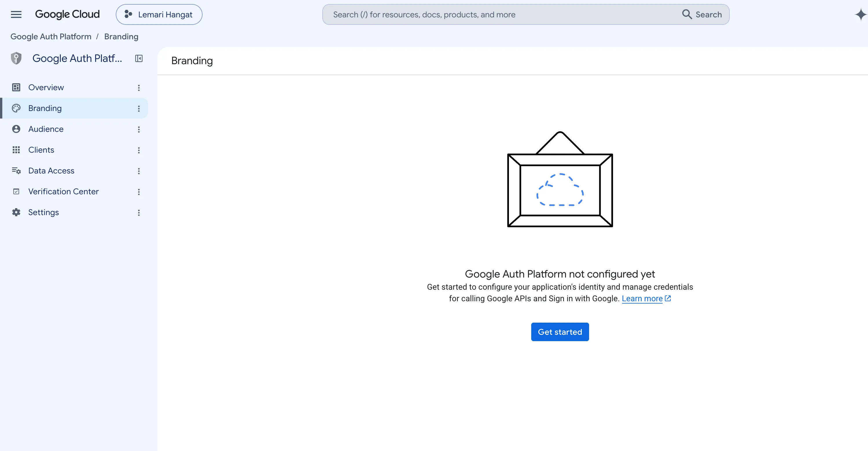Open Branding more options menu
Viewport: 868px width, 451px height.
[x=139, y=109]
